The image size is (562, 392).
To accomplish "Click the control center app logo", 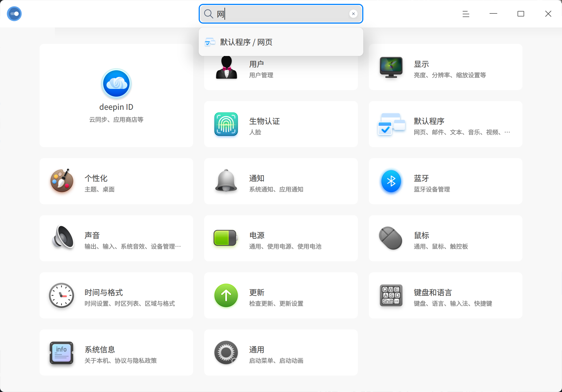I will pos(14,14).
